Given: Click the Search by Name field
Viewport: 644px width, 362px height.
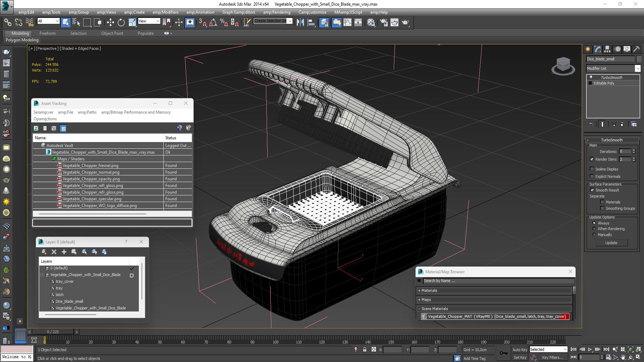Looking at the screenshot, I should pyautogui.click(x=498, y=281).
